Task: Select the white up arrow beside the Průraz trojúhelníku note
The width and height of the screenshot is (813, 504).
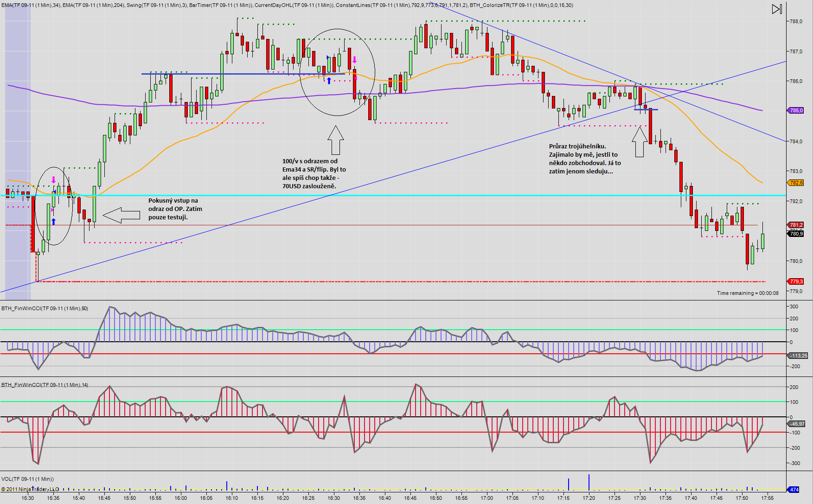Action: click(x=640, y=142)
